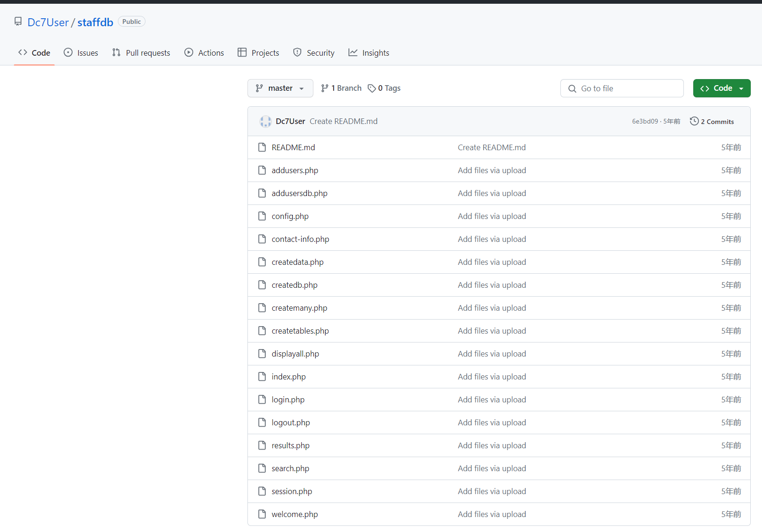Image resolution: width=762 pixels, height=532 pixels.
Task: Click the file icon for results.php
Action: (262, 445)
